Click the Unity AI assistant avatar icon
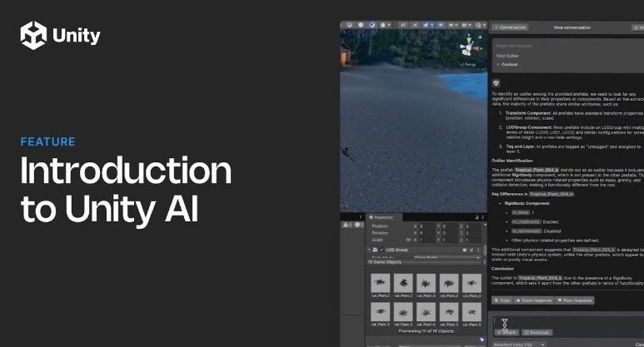Image resolution: width=644 pixels, height=347 pixels. (x=497, y=83)
